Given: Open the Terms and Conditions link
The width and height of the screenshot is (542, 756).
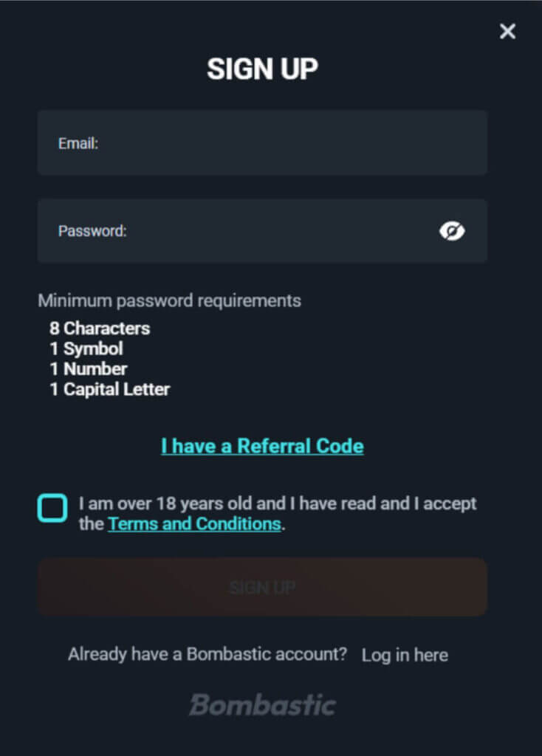Looking at the screenshot, I should point(194,524).
